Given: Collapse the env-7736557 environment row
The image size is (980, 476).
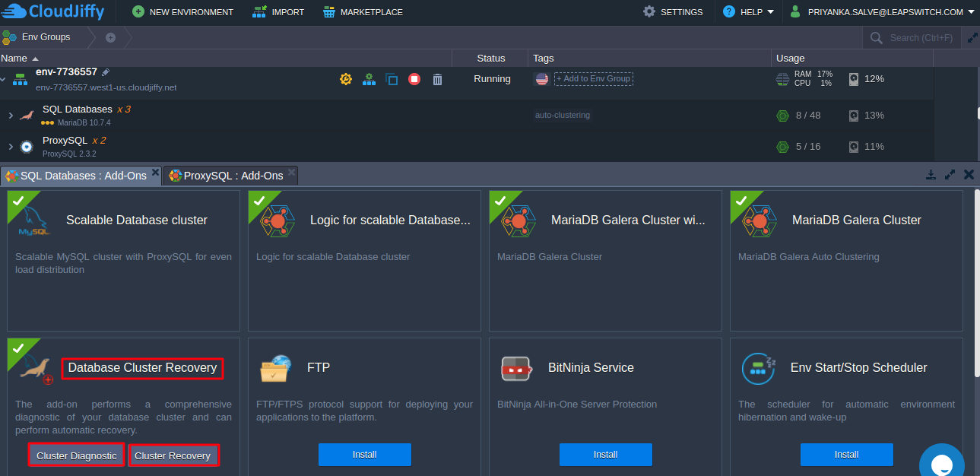Looking at the screenshot, I should point(3,79).
